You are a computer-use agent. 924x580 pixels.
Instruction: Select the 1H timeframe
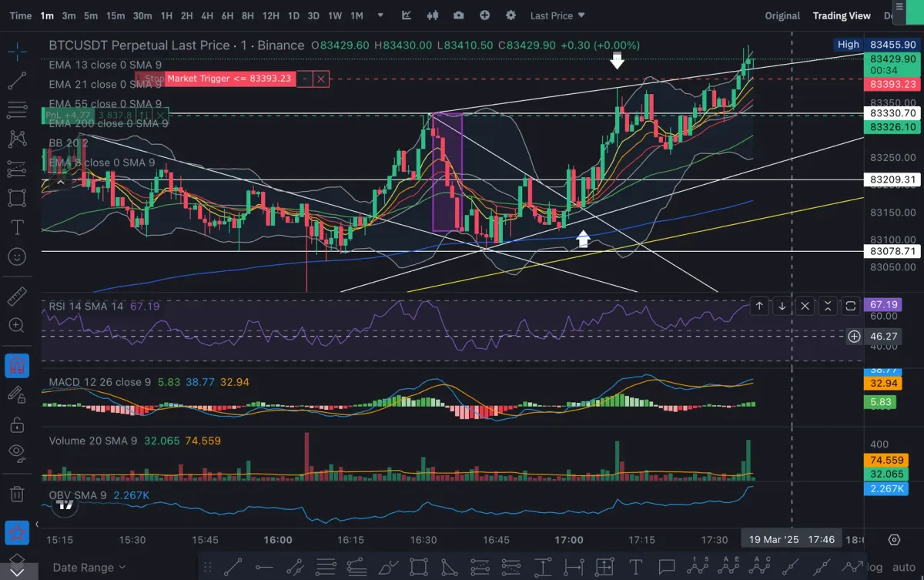point(166,15)
